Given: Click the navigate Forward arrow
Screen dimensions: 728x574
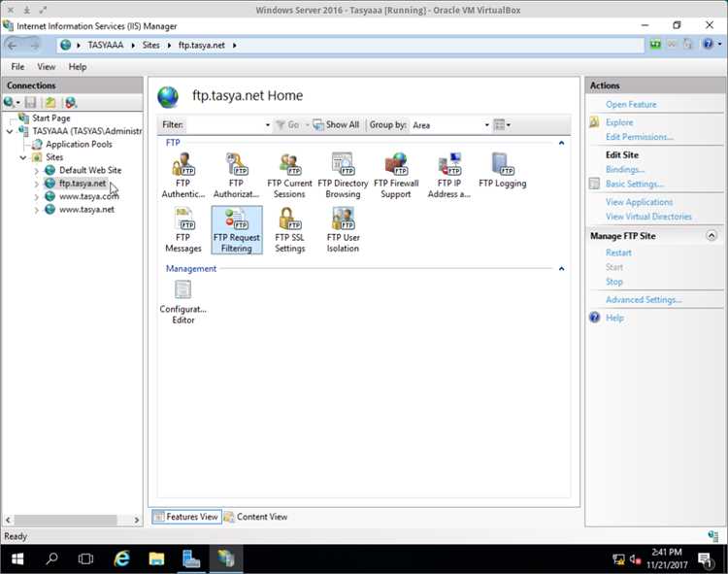Looking at the screenshot, I should click(x=35, y=45).
